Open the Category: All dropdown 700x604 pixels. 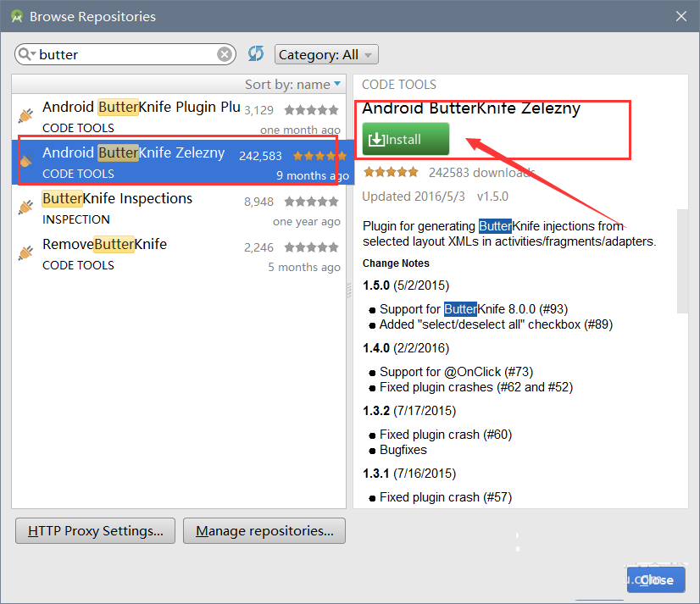(x=326, y=54)
